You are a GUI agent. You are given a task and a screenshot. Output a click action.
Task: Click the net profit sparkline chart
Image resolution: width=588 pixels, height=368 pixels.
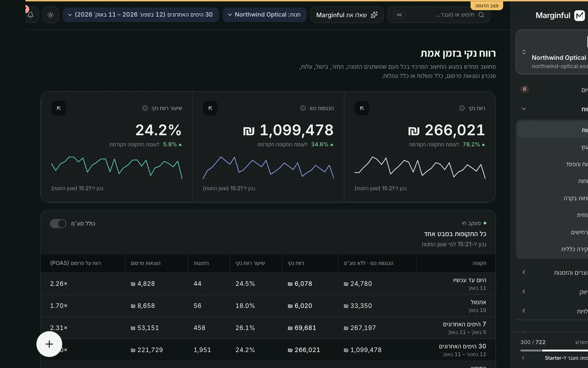pyautogui.click(x=420, y=168)
